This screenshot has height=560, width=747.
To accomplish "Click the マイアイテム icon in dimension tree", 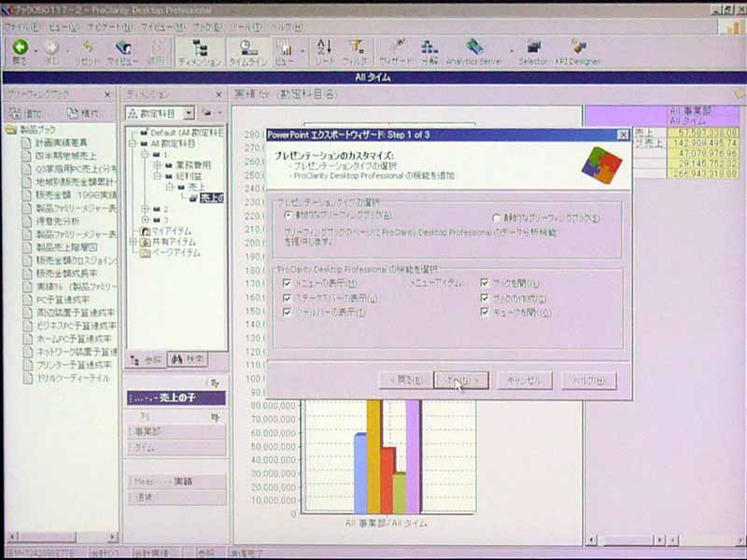I will click(146, 231).
